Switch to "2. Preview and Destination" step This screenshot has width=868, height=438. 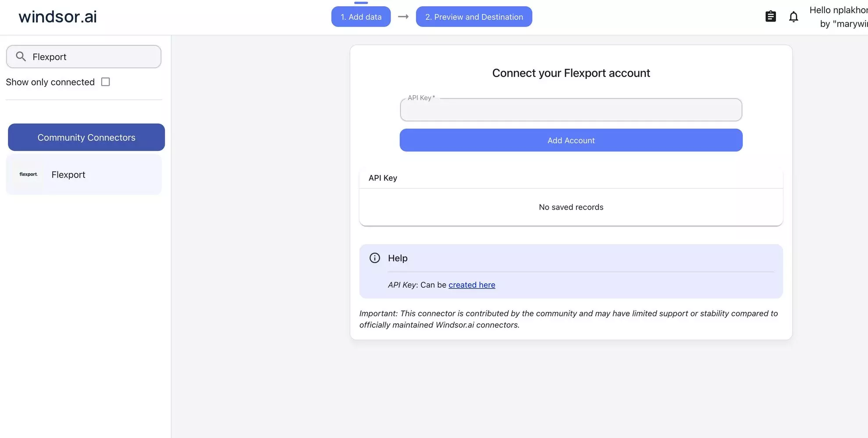click(473, 16)
